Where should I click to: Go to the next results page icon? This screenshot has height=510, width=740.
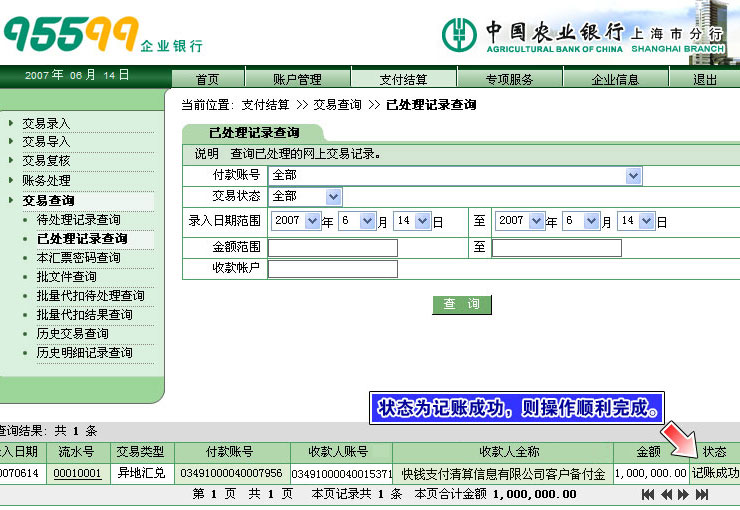(683, 494)
